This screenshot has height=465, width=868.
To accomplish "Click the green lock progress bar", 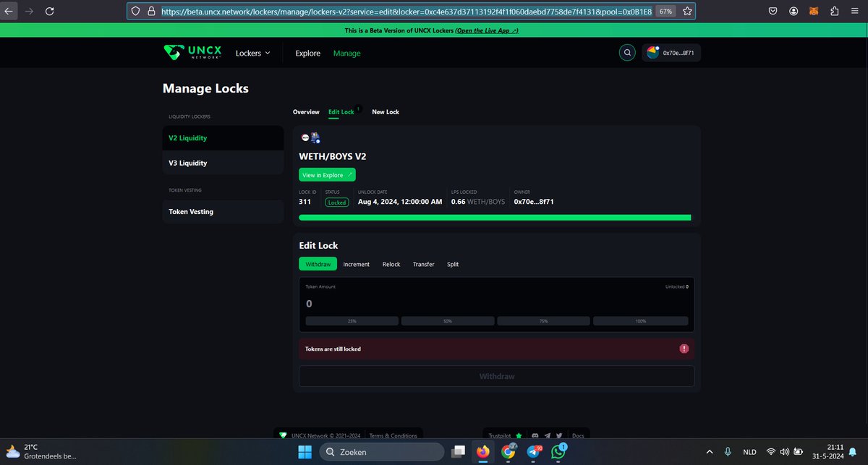I will click(x=495, y=217).
